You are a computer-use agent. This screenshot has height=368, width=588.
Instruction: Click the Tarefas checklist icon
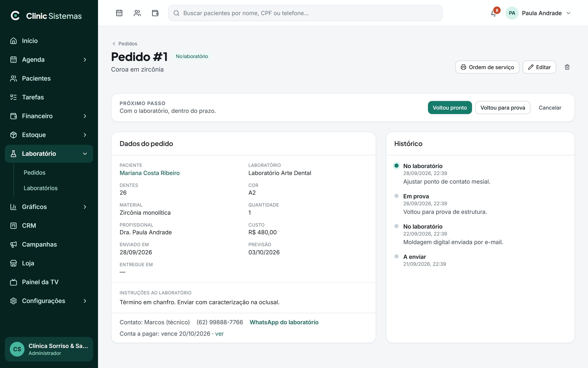[14, 97]
